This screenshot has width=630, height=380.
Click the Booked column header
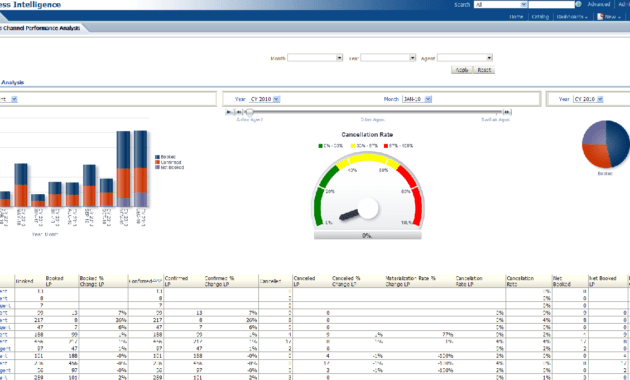pos(25,281)
